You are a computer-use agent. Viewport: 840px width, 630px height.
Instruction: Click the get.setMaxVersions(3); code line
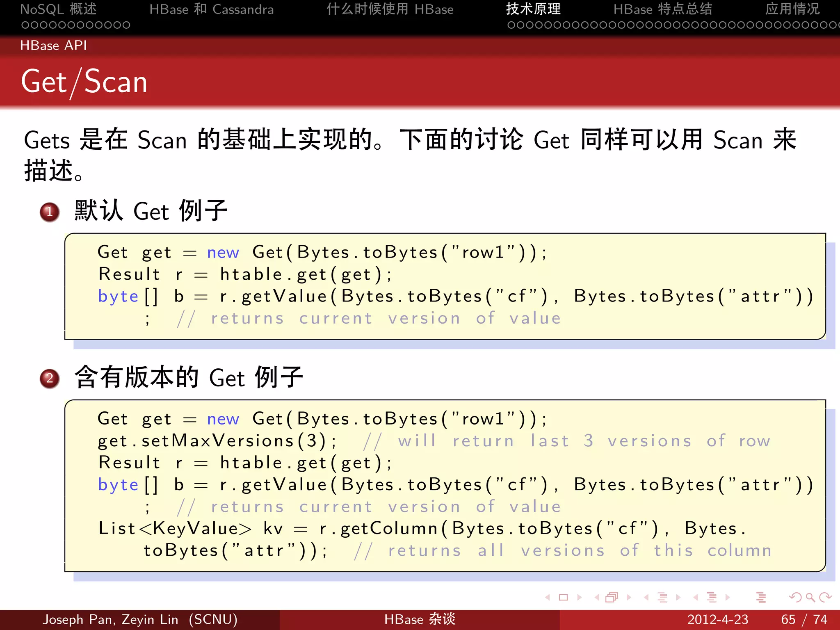tap(217, 441)
